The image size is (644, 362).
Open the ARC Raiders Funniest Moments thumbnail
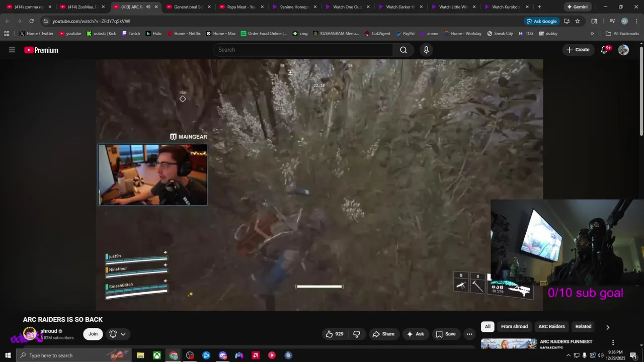tap(509, 344)
